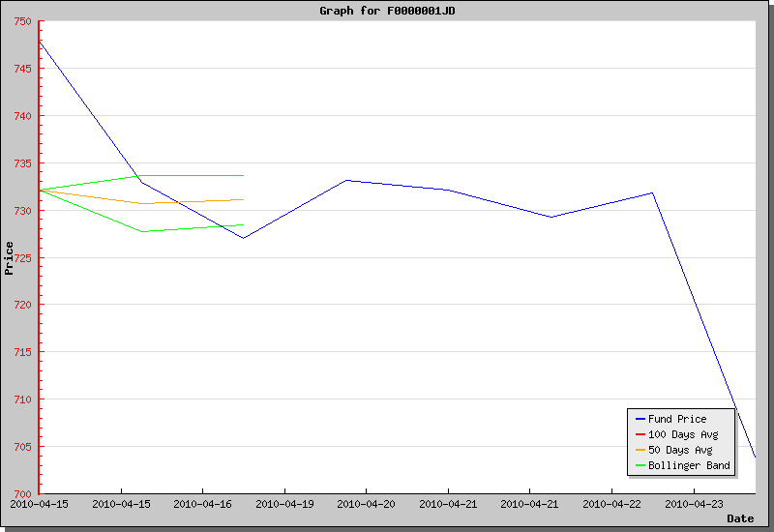The height and width of the screenshot is (532, 774).
Task: Click the blue Fund Price legend marker
Action: click(x=640, y=419)
